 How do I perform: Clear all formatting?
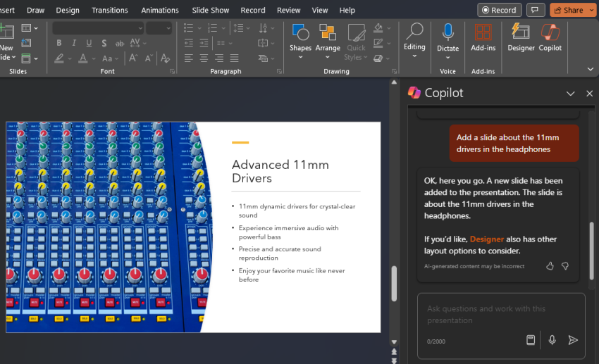(x=165, y=58)
